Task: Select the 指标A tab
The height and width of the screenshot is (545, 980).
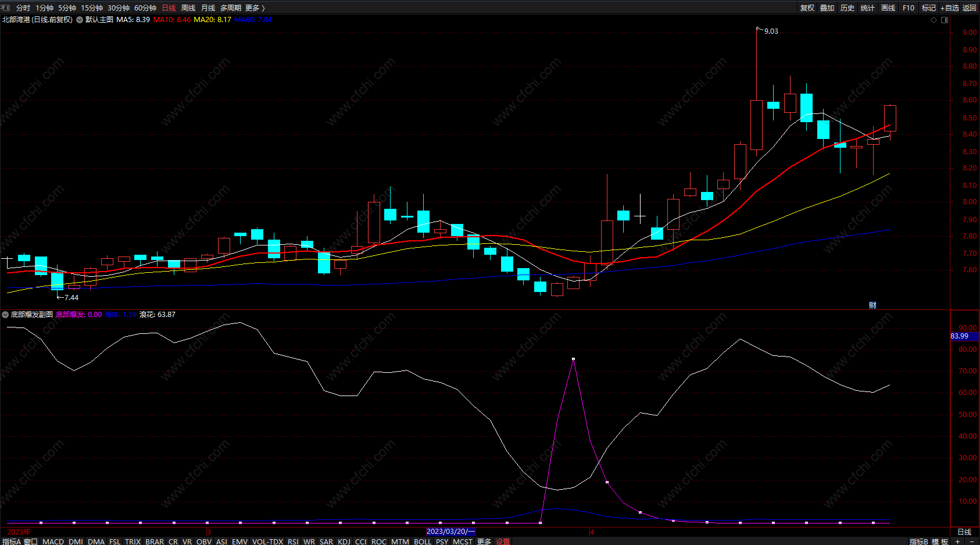Action: (11, 542)
